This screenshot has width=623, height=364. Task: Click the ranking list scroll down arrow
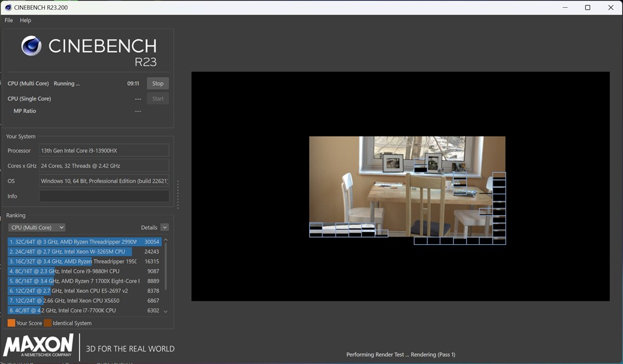[165, 311]
